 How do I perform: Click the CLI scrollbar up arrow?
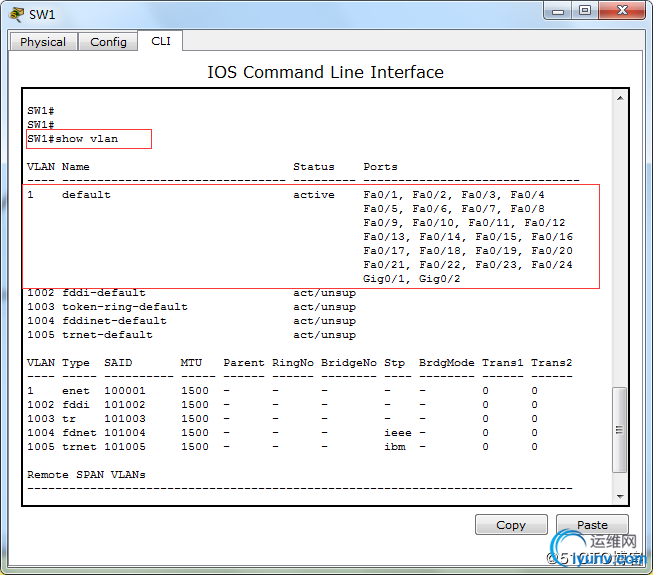[620, 98]
